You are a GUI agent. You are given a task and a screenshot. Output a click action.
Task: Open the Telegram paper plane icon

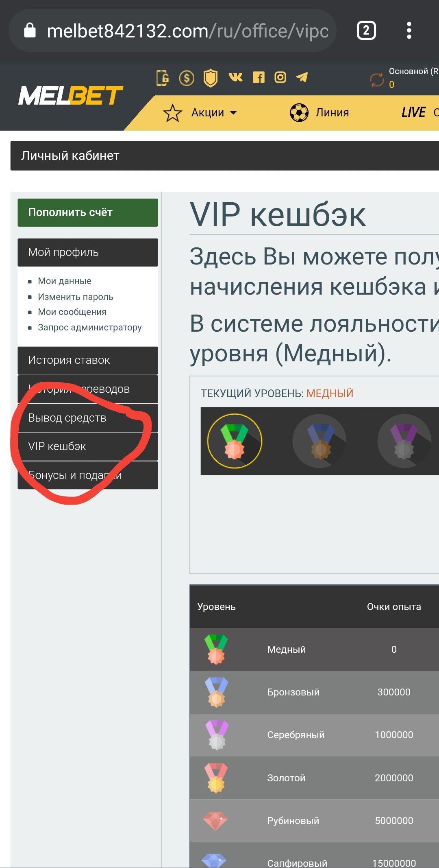click(x=302, y=77)
